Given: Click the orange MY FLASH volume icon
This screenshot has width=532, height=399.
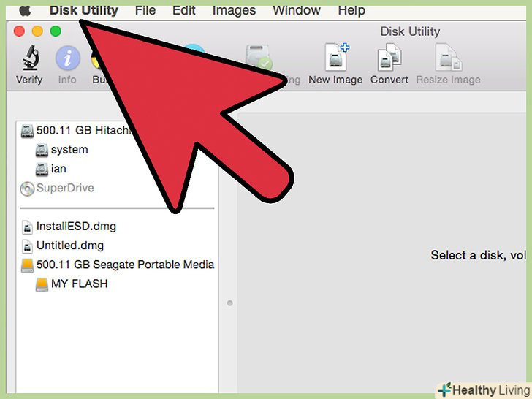Looking at the screenshot, I should pyautogui.click(x=42, y=285).
